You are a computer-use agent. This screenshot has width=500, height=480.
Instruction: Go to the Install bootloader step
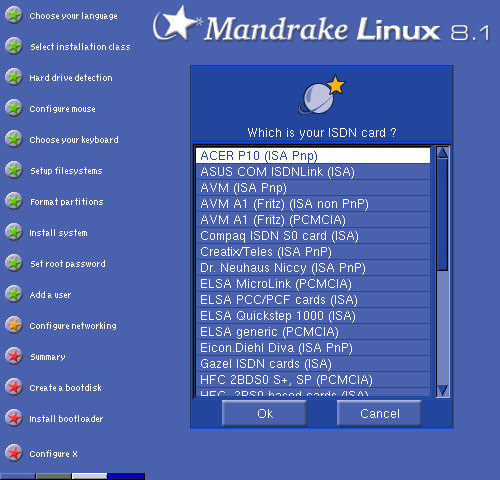click(x=66, y=419)
